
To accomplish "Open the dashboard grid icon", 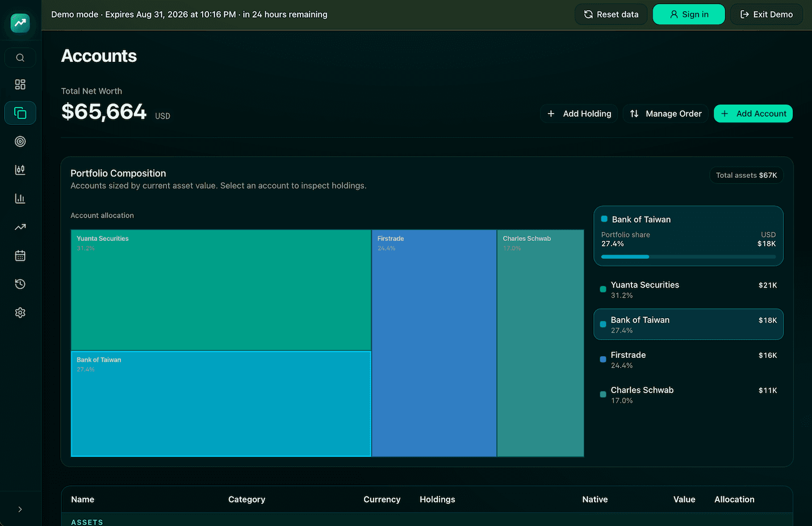I will (20, 85).
